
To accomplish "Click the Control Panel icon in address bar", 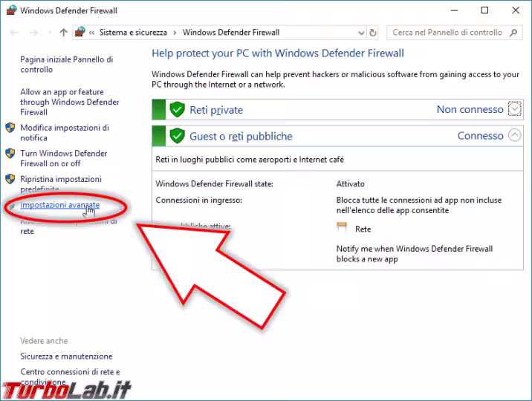I will click(80, 33).
